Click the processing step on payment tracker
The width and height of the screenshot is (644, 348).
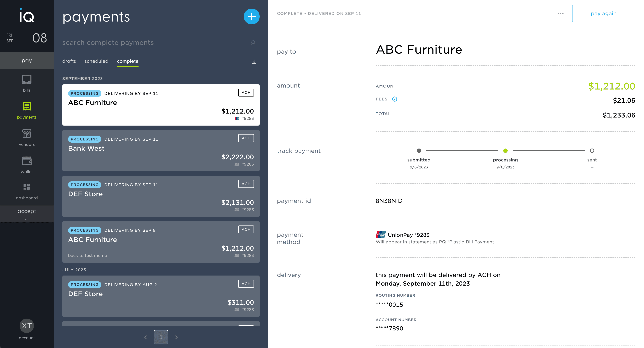tap(505, 151)
